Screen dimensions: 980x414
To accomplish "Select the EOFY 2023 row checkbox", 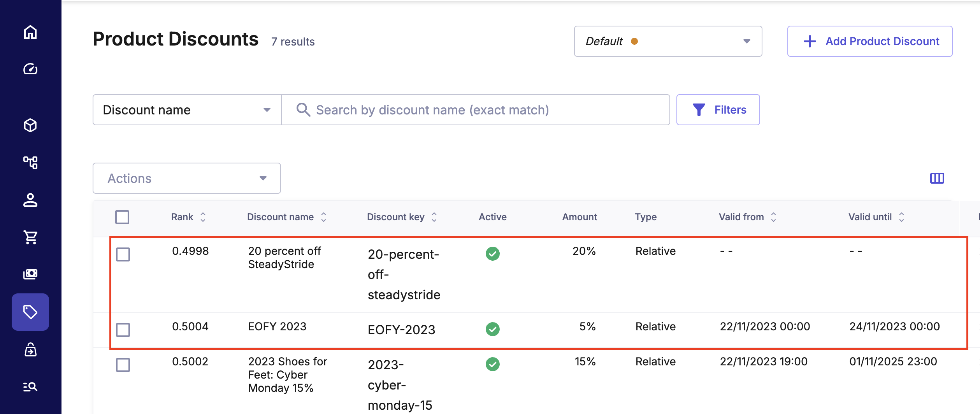I will click(123, 330).
